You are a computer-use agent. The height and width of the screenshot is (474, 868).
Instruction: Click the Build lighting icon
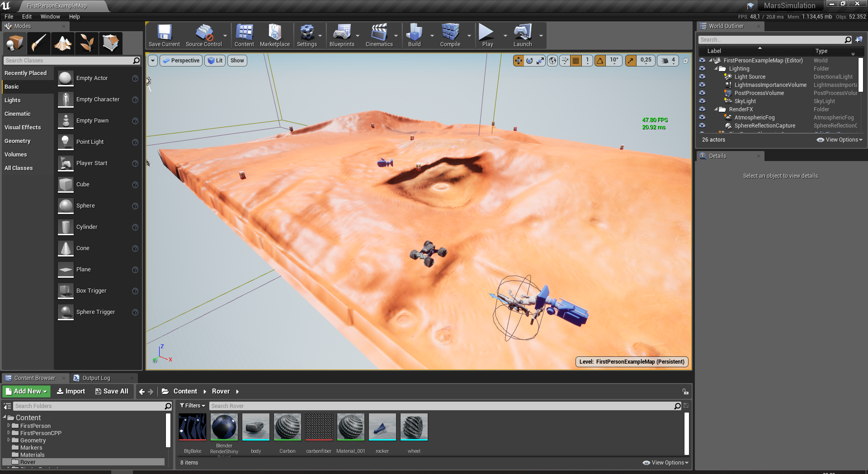pyautogui.click(x=414, y=35)
